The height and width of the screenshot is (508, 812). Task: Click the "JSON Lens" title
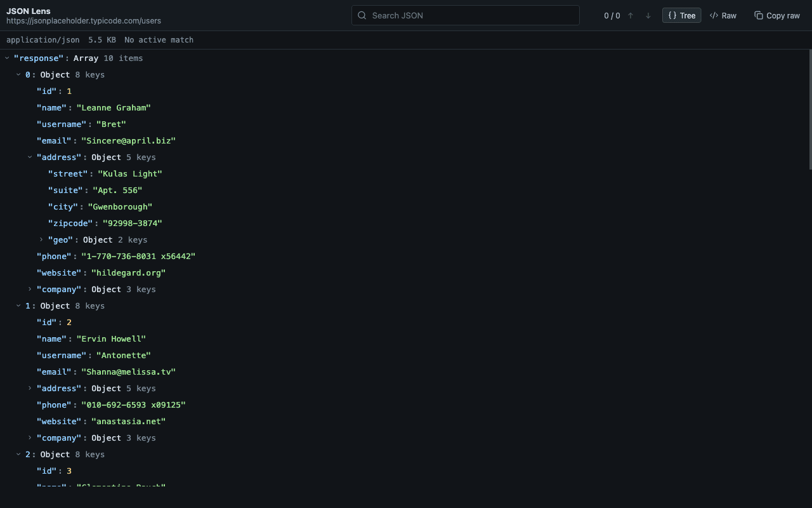29,11
